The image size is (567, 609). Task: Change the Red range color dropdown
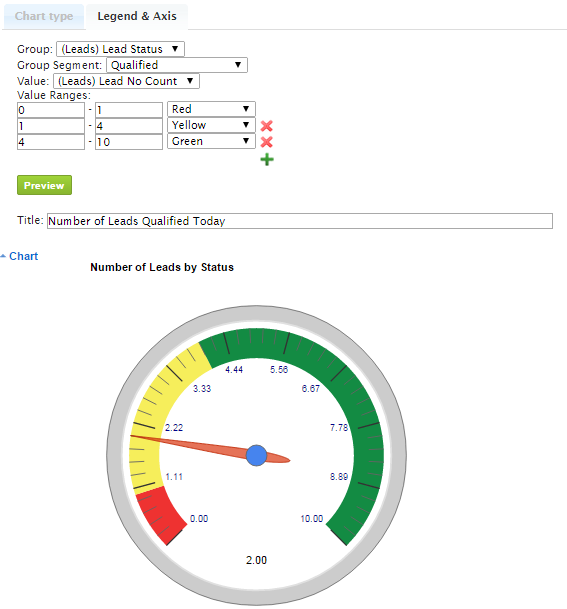211,109
